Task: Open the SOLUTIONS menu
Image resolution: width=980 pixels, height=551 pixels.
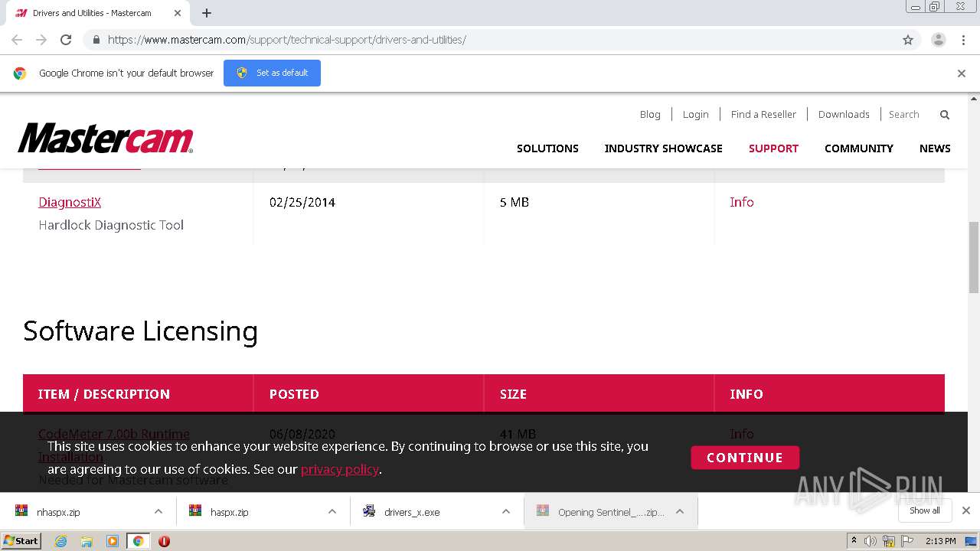Action: click(547, 148)
